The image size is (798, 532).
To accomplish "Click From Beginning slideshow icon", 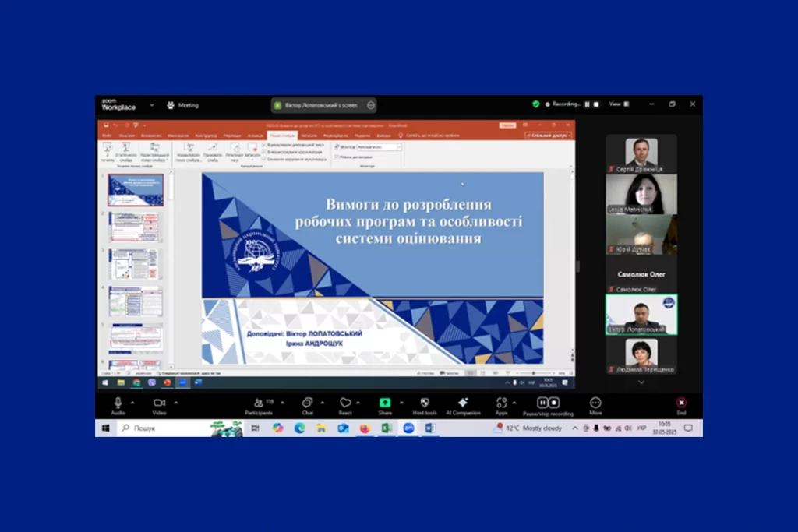I will point(108,152).
